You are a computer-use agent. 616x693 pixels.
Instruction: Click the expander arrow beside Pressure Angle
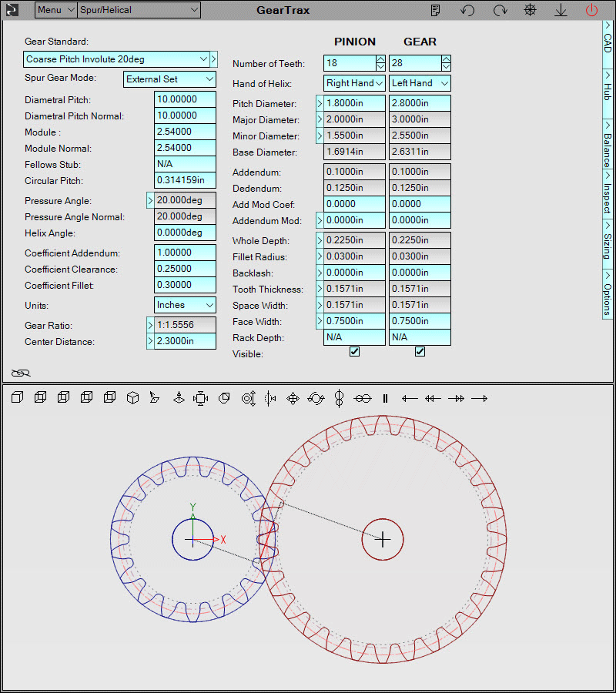point(150,200)
